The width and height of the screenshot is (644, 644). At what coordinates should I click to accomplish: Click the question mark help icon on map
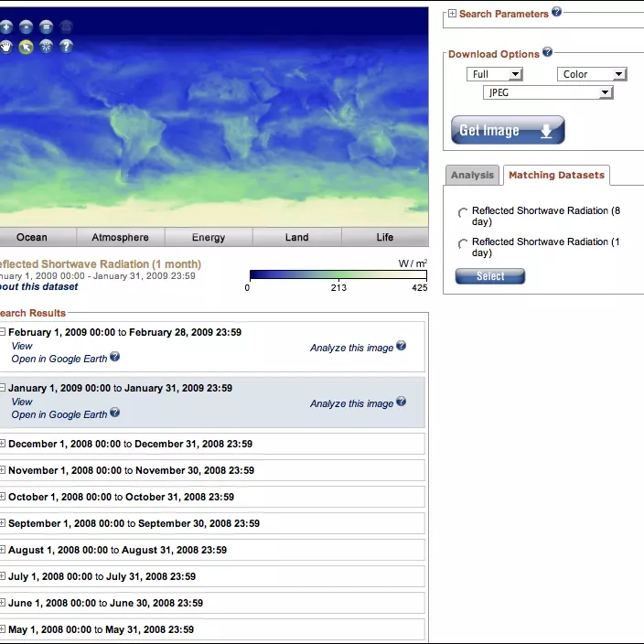(x=66, y=47)
